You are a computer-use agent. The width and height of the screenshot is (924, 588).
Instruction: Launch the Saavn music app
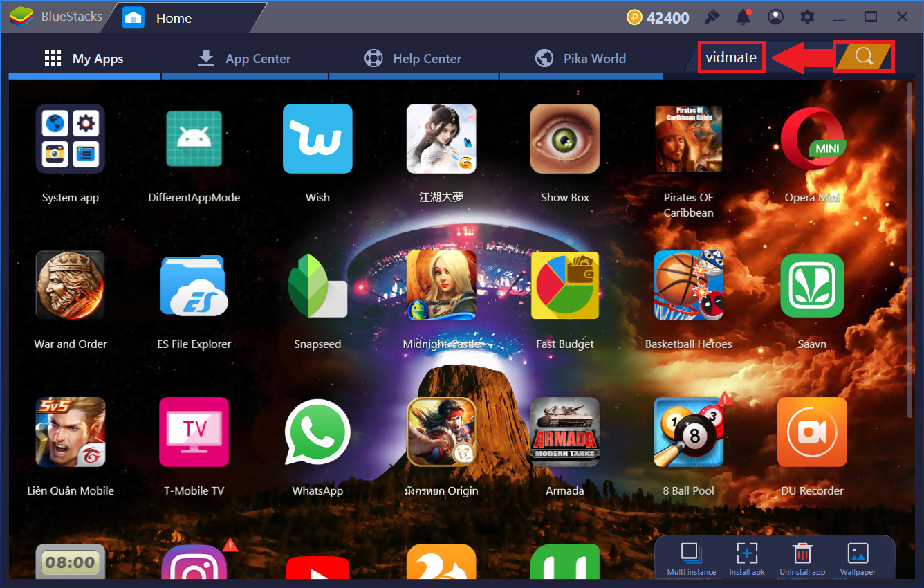click(x=813, y=285)
